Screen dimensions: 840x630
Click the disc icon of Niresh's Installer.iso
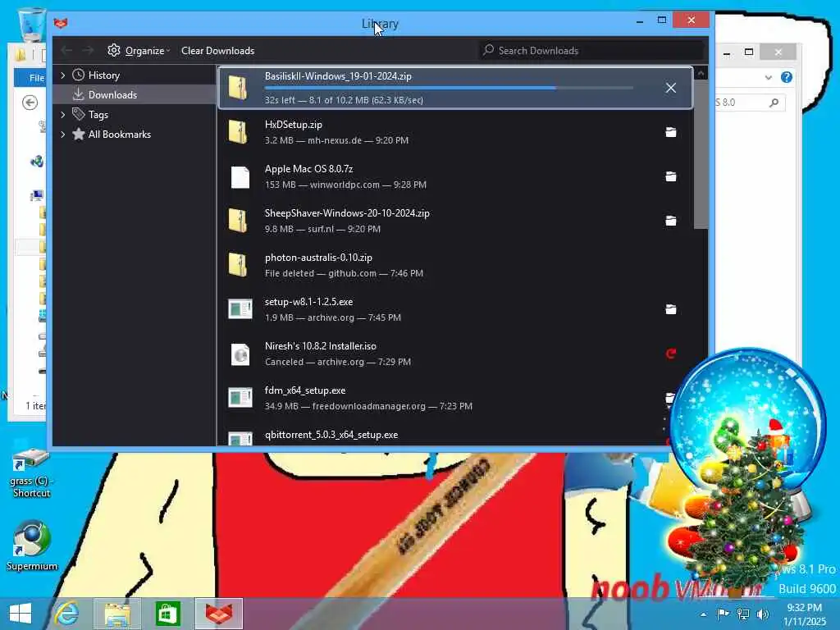pyautogui.click(x=240, y=354)
